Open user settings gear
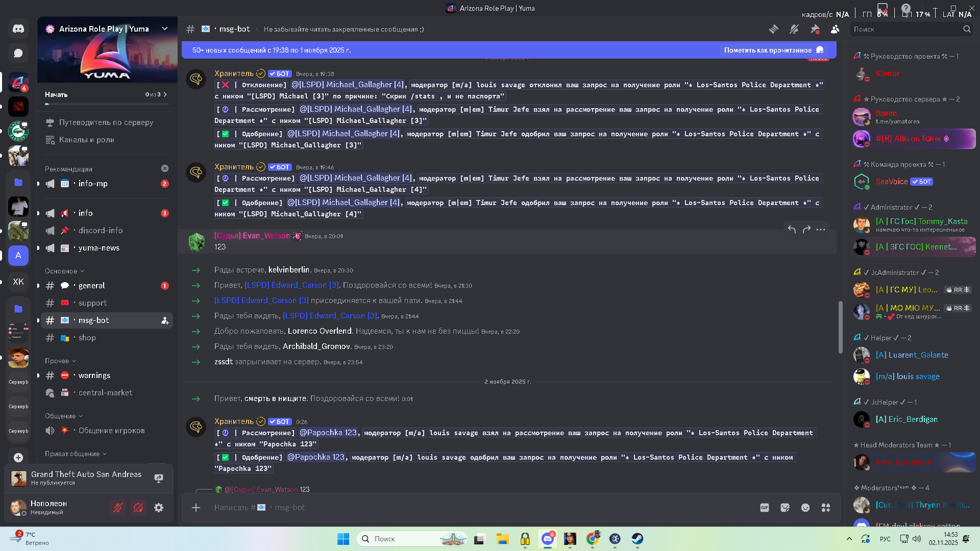Viewport: 980px width, 551px height. 159,508
